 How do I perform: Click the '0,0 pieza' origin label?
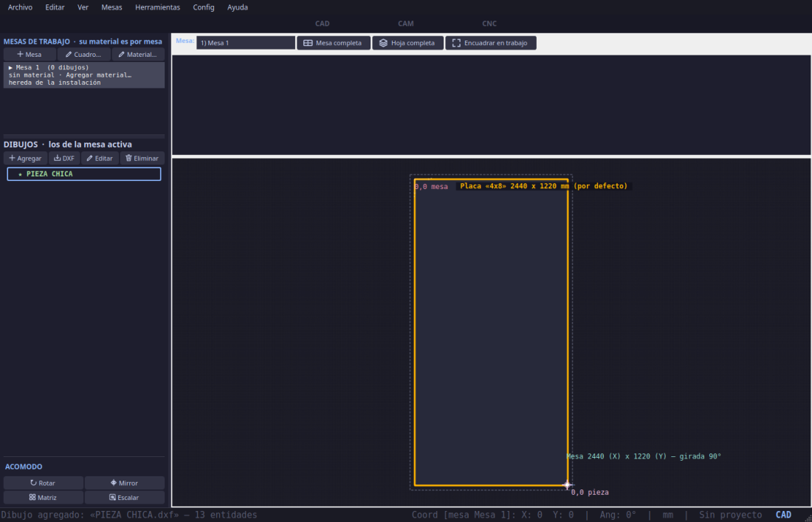[x=590, y=492]
